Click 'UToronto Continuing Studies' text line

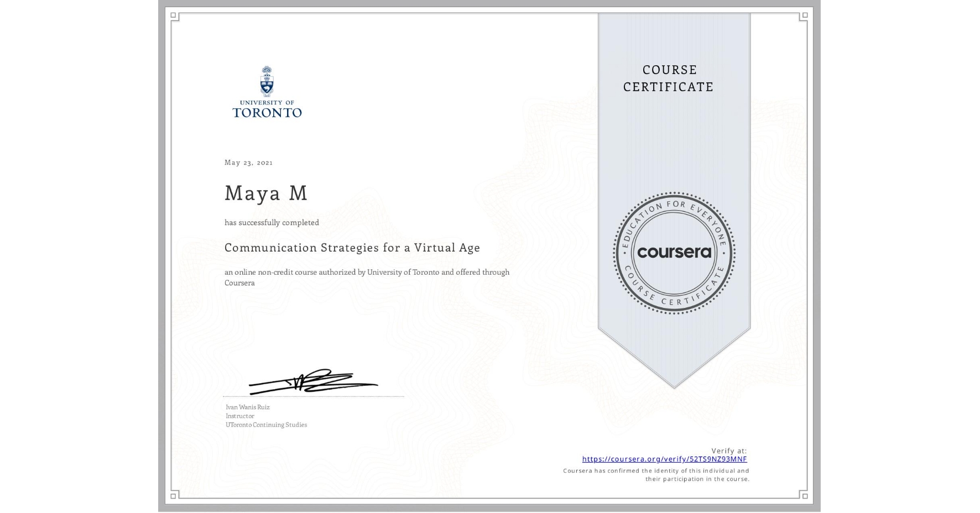pyautogui.click(x=266, y=425)
